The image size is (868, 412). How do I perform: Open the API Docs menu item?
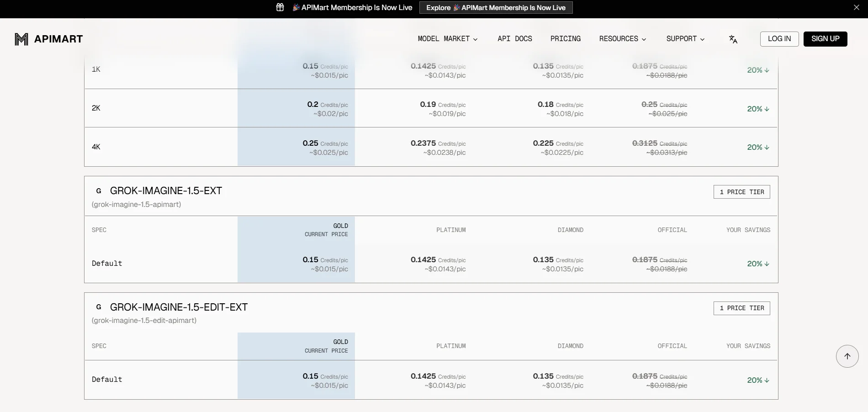(x=515, y=39)
